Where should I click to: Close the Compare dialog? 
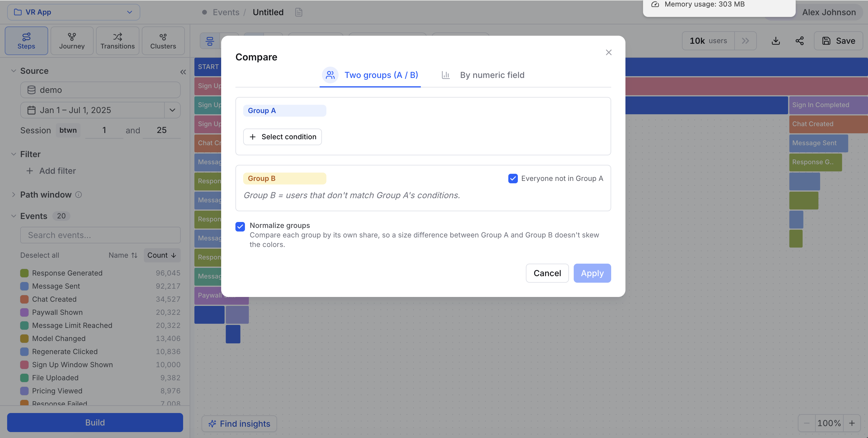pos(608,52)
